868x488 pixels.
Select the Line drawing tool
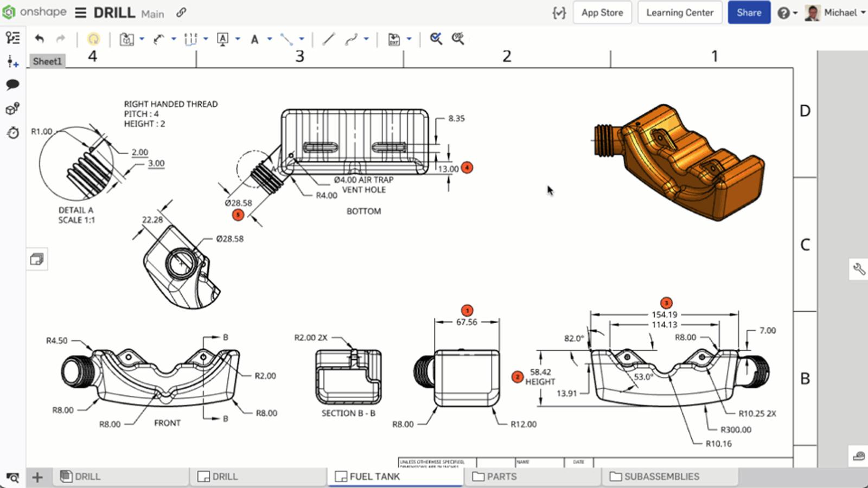(x=328, y=39)
